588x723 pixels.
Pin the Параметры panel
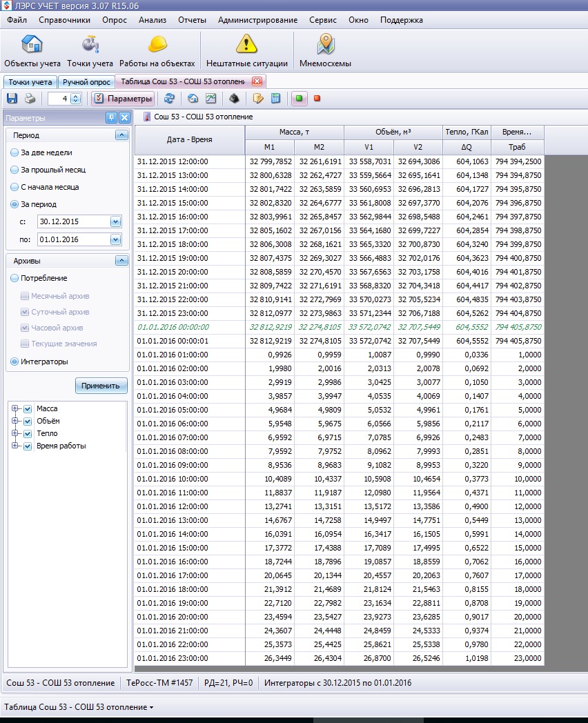coord(111,118)
